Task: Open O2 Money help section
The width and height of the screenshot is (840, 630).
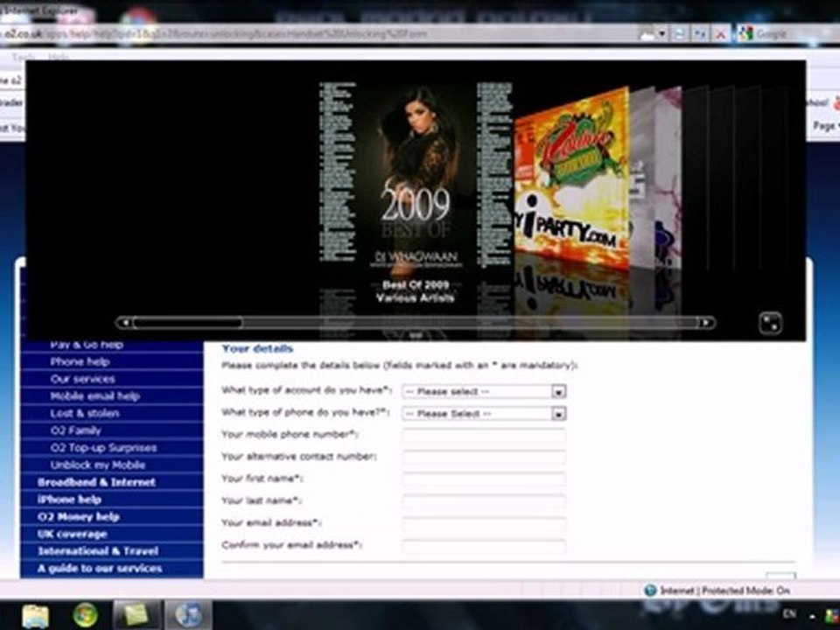Action: (x=78, y=516)
